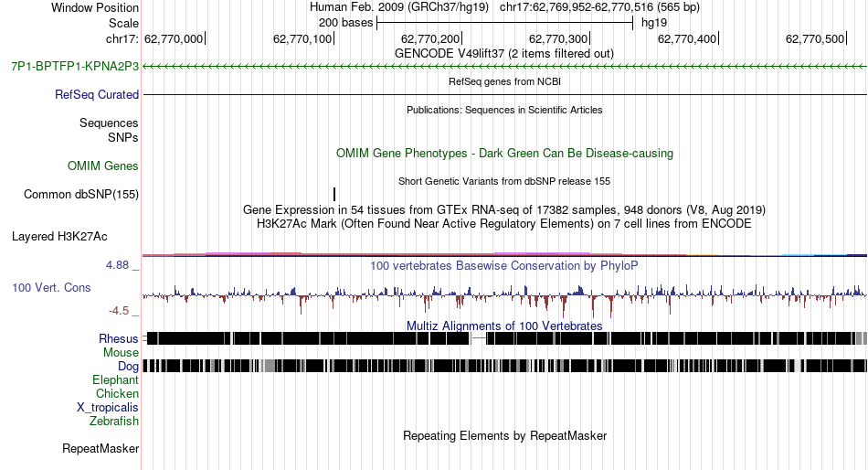
Task: Click the Scale label
Action: [123, 23]
